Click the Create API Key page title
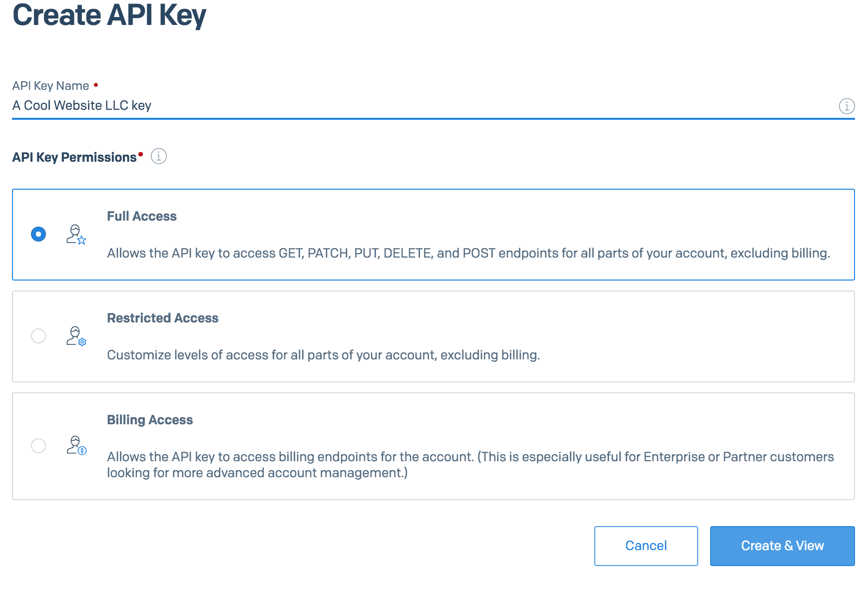 pos(109,15)
